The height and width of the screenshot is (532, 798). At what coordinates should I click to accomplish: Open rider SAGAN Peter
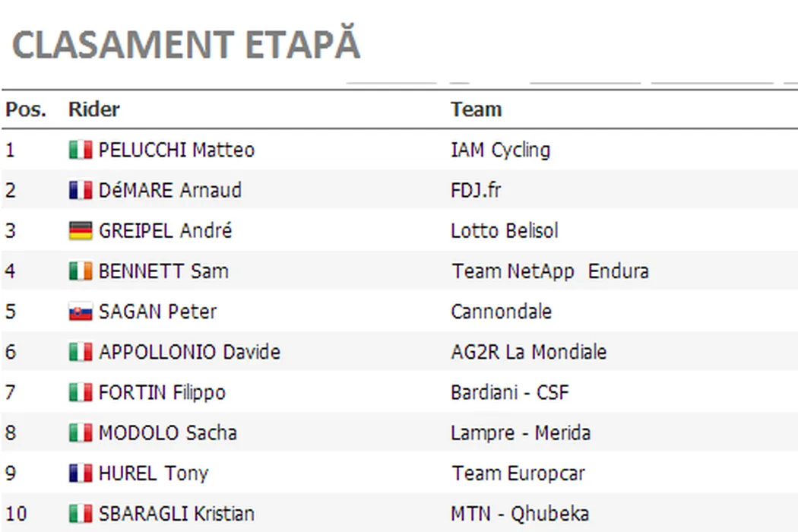tap(157, 312)
